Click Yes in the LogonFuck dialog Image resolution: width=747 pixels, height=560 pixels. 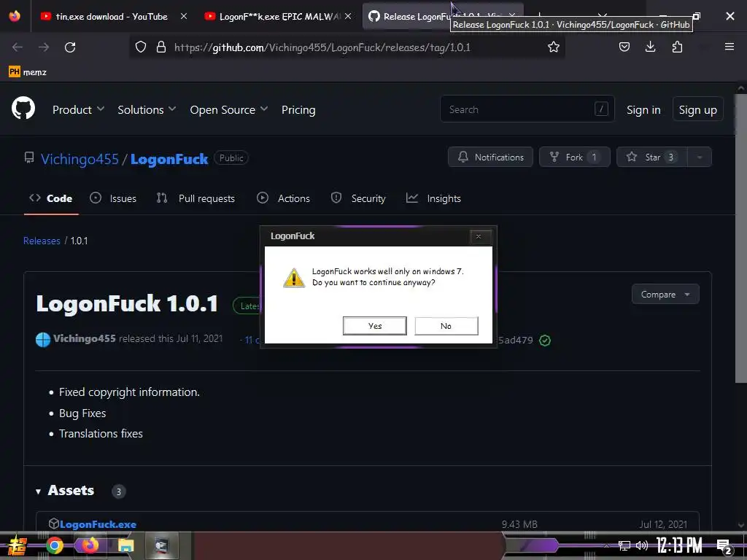point(374,326)
